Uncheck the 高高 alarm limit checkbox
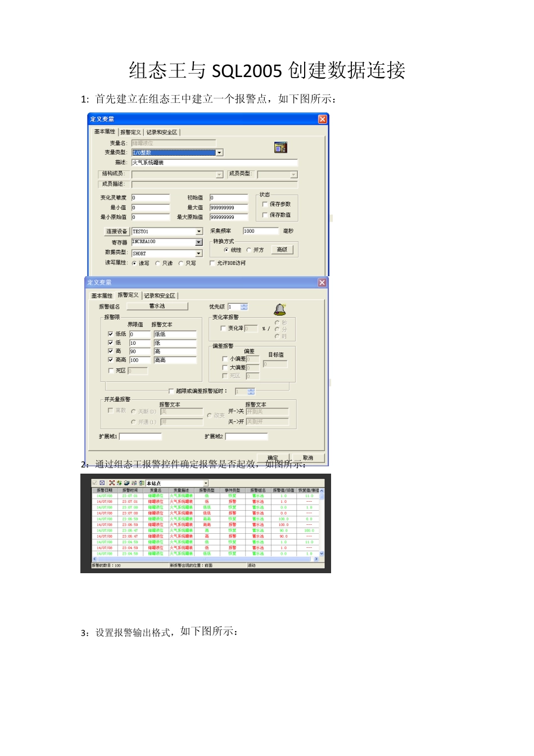Image resolution: width=534 pixels, height=756 pixels. (x=111, y=359)
